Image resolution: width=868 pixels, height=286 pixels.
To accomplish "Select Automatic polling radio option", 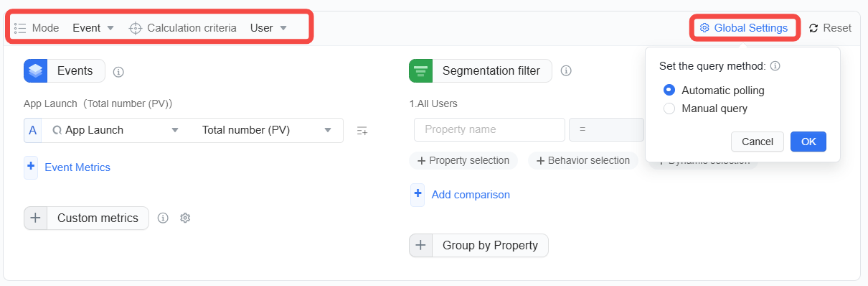I will point(669,91).
